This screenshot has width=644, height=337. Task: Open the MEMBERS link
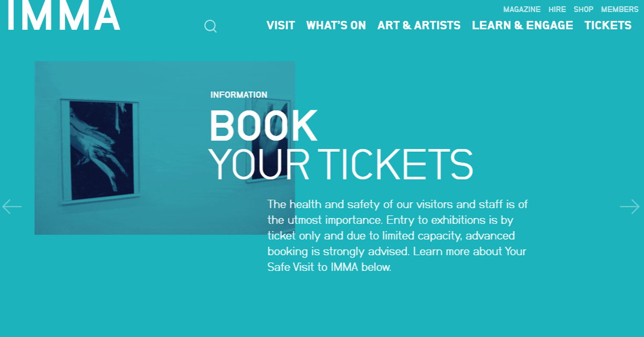pos(619,10)
